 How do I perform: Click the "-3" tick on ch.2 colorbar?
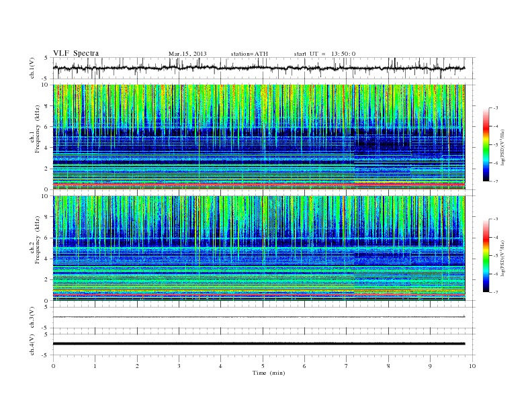coord(496,219)
